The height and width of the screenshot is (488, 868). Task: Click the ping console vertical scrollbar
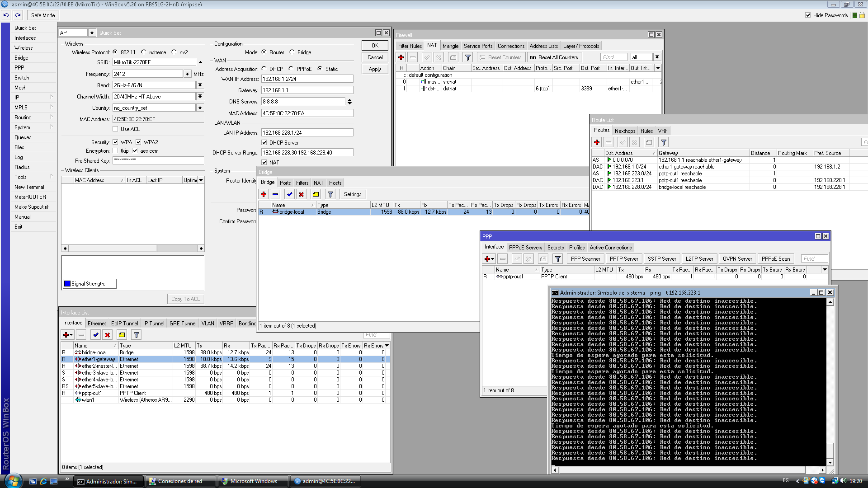coord(830,382)
